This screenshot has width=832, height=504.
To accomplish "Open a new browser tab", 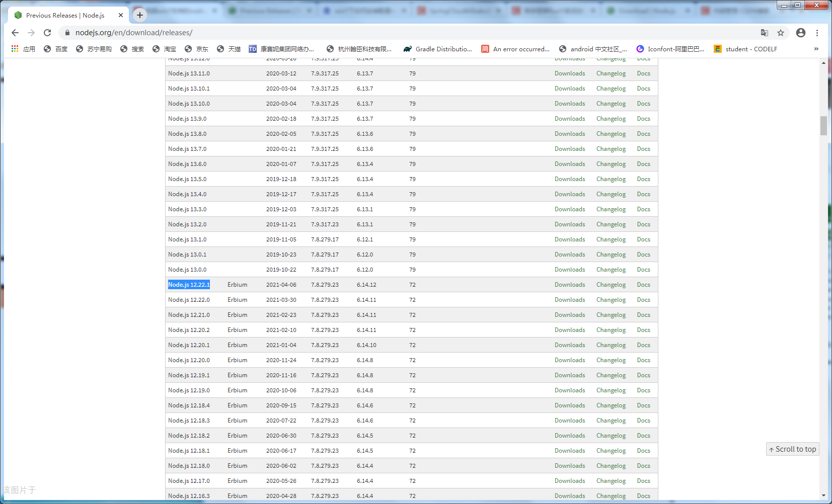I will point(140,15).
